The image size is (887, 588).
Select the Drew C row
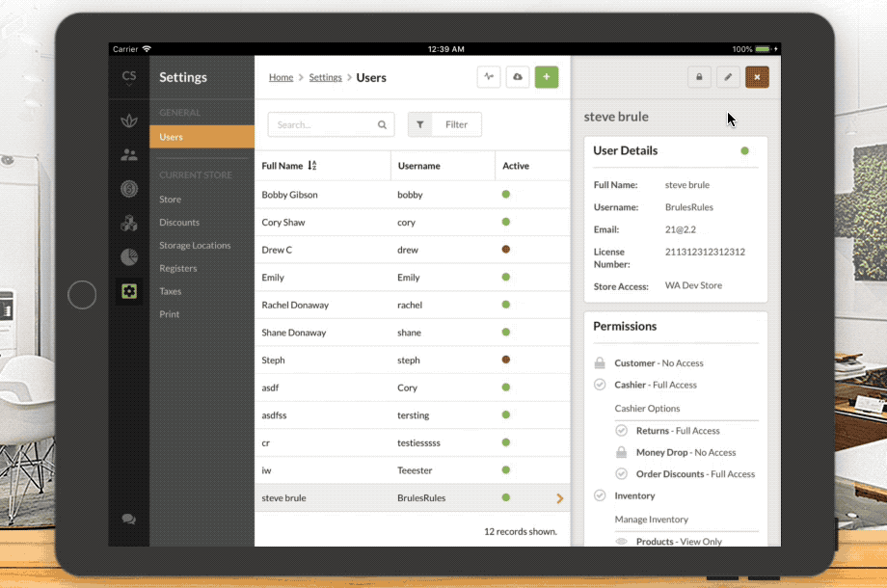coord(413,250)
